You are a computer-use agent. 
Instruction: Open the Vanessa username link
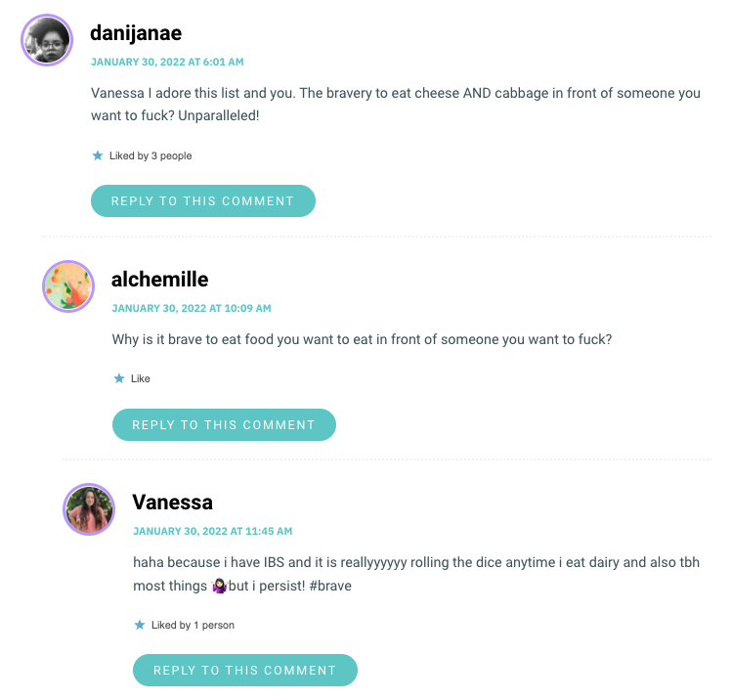point(173,503)
